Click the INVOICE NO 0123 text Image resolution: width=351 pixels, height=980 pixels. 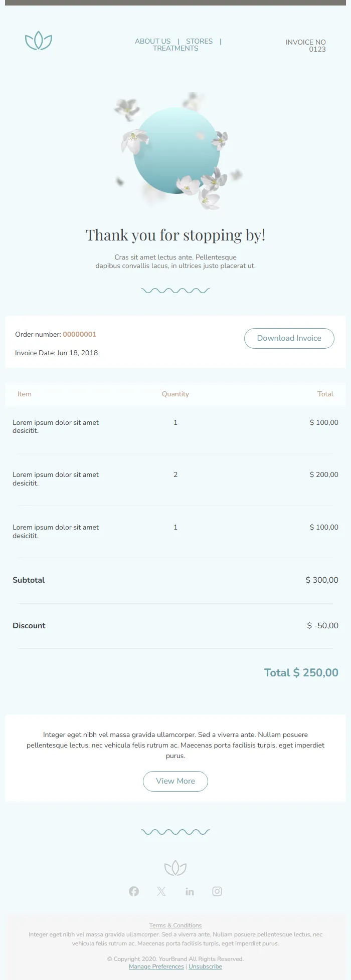306,46
